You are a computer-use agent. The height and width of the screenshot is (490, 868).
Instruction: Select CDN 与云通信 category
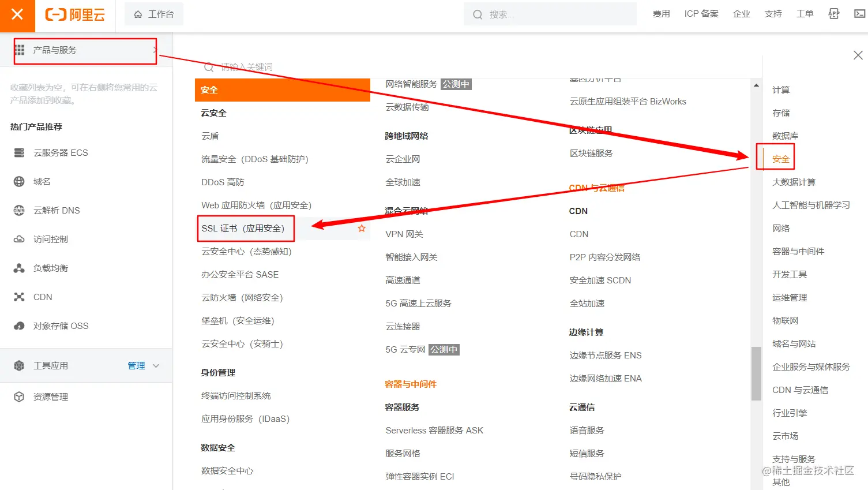coord(800,390)
